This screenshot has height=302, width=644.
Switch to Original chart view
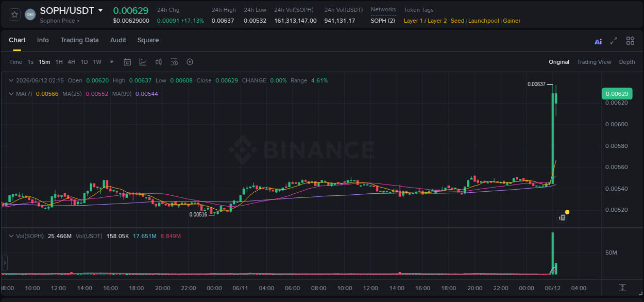click(559, 62)
